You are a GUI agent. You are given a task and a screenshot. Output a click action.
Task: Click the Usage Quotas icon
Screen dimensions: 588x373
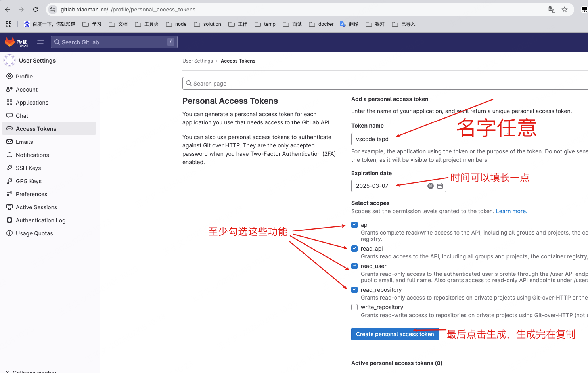coord(10,233)
